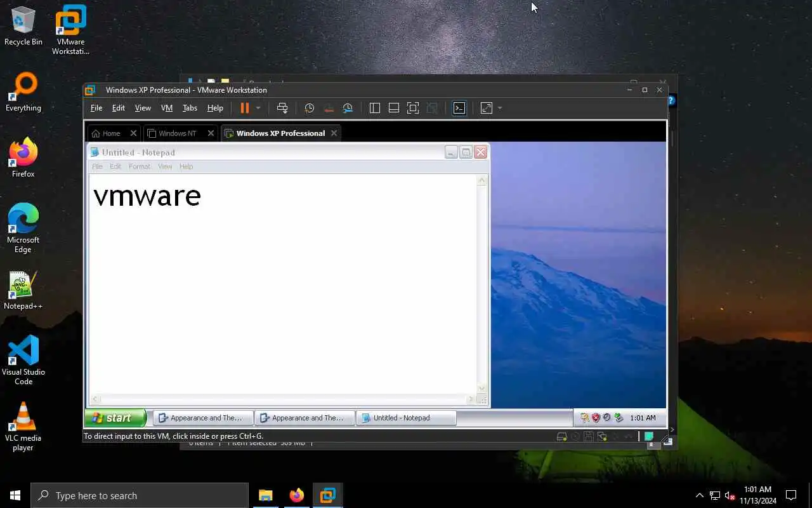Open Visual Studio Code desktop shortcut

tap(23, 360)
